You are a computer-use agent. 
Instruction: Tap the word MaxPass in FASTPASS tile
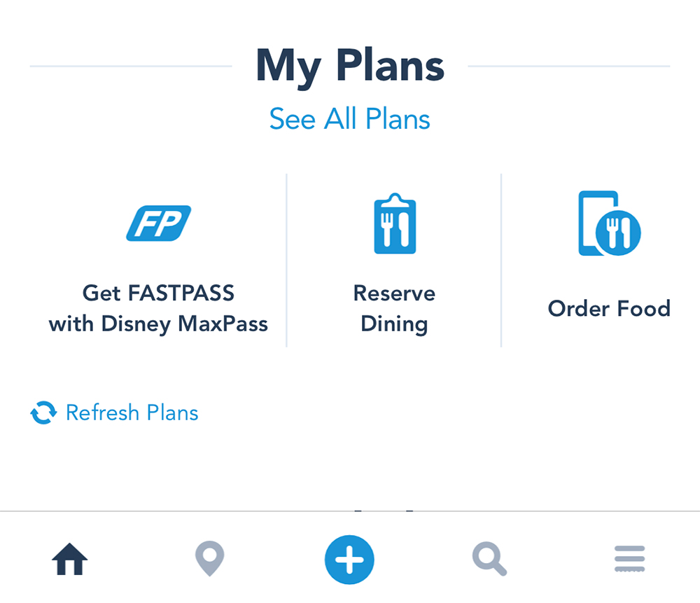tap(223, 324)
